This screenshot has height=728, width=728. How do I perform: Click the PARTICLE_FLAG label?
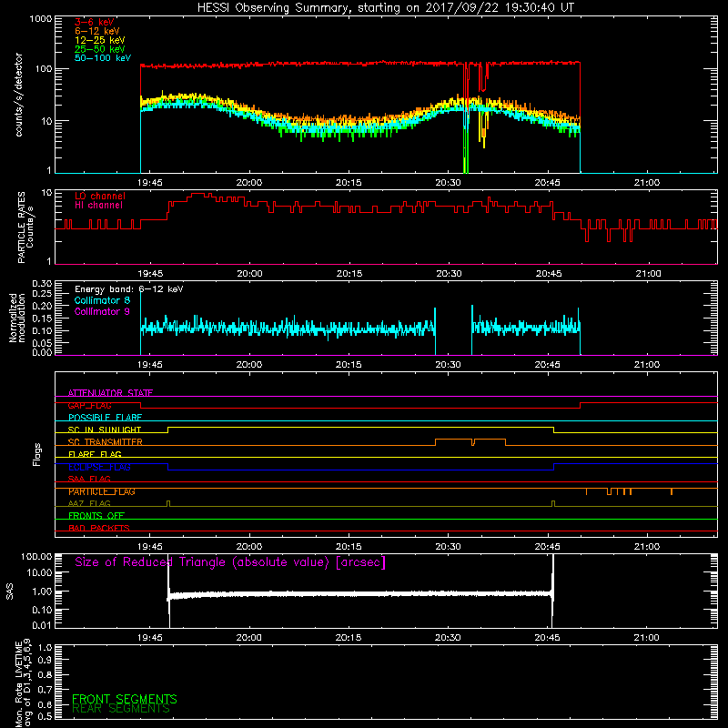(102, 491)
